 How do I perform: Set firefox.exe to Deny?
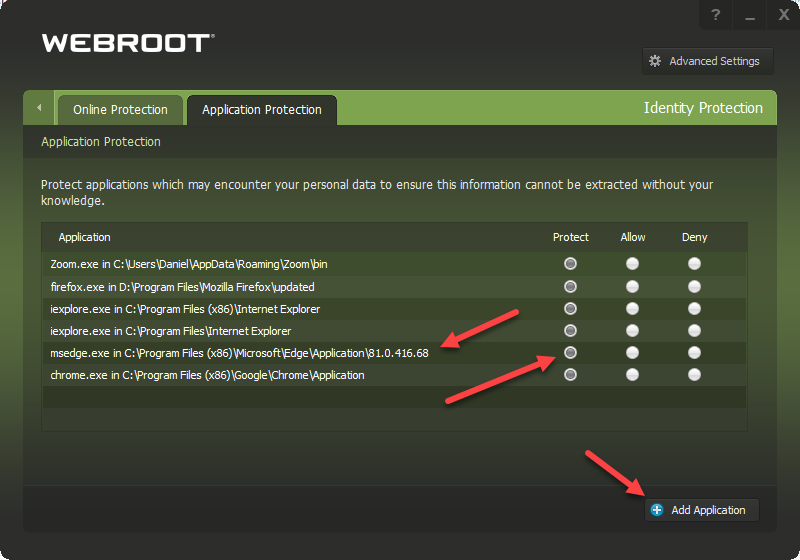pyautogui.click(x=694, y=287)
